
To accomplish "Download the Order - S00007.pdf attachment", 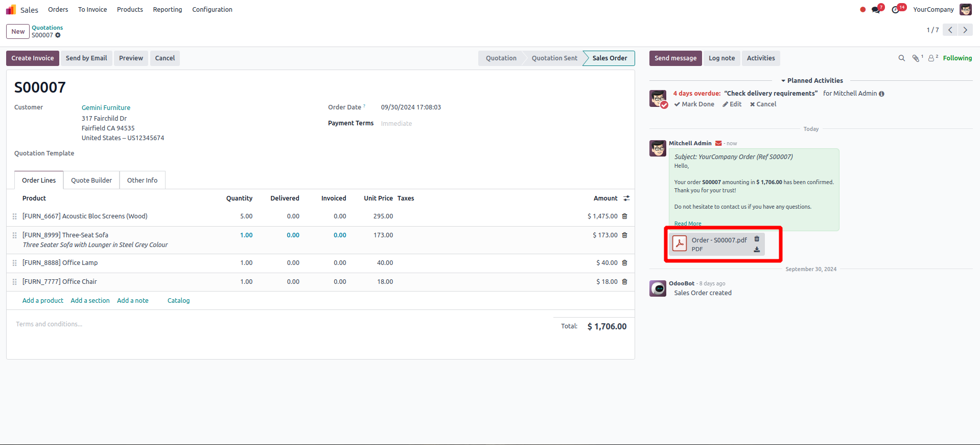I will [757, 250].
